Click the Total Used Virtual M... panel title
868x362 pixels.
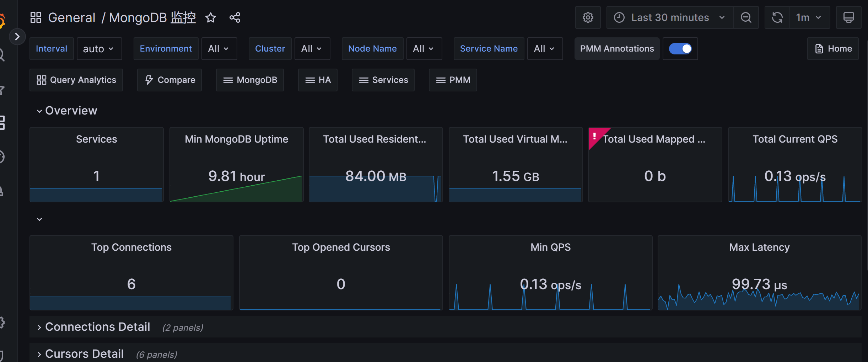coord(515,139)
